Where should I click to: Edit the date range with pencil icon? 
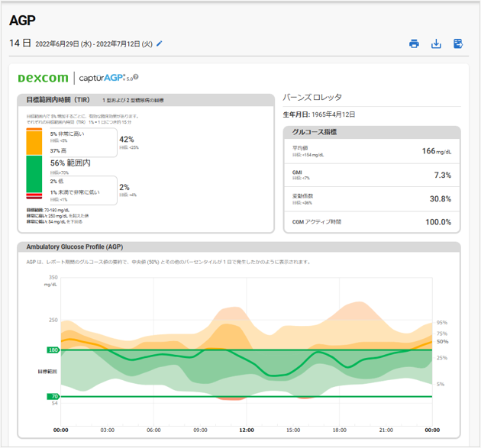(159, 44)
